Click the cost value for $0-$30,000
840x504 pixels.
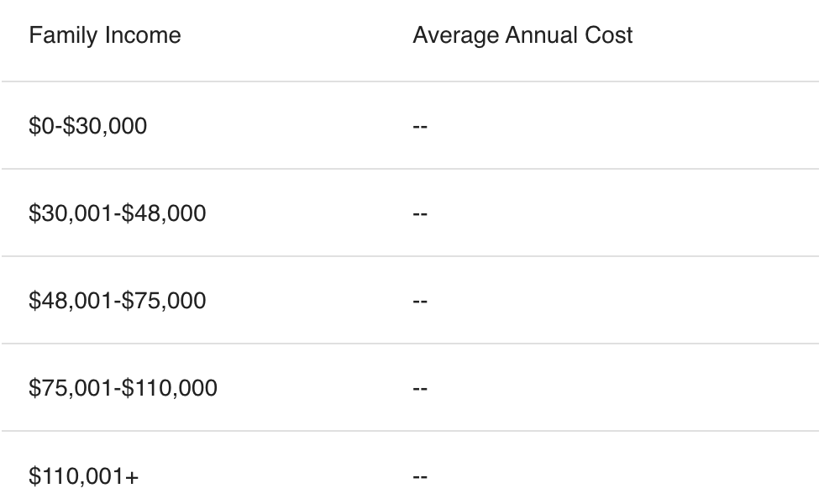[420, 126]
